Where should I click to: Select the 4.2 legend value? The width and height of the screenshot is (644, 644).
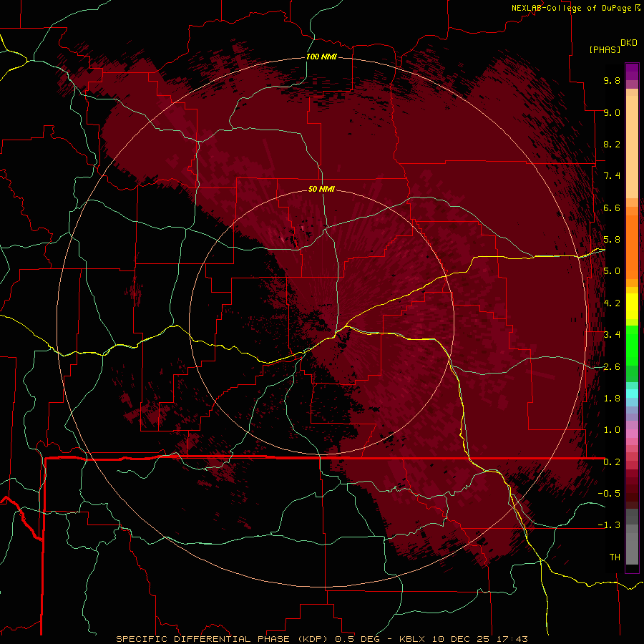[x=612, y=303]
